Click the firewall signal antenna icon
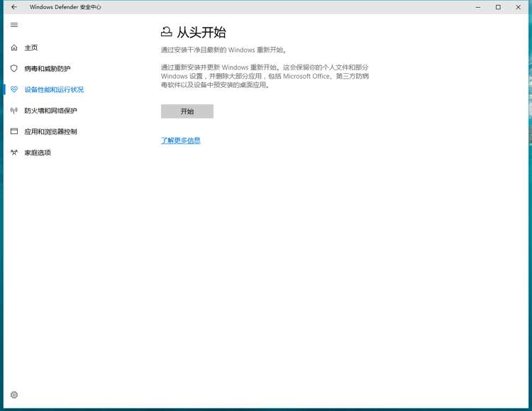532x411 pixels. pos(14,111)
